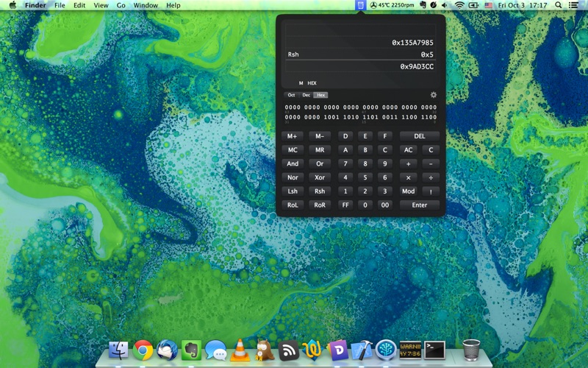Click the hex digit F key
588x368 pixels.
pyautogui.click(x=384, y=136)
